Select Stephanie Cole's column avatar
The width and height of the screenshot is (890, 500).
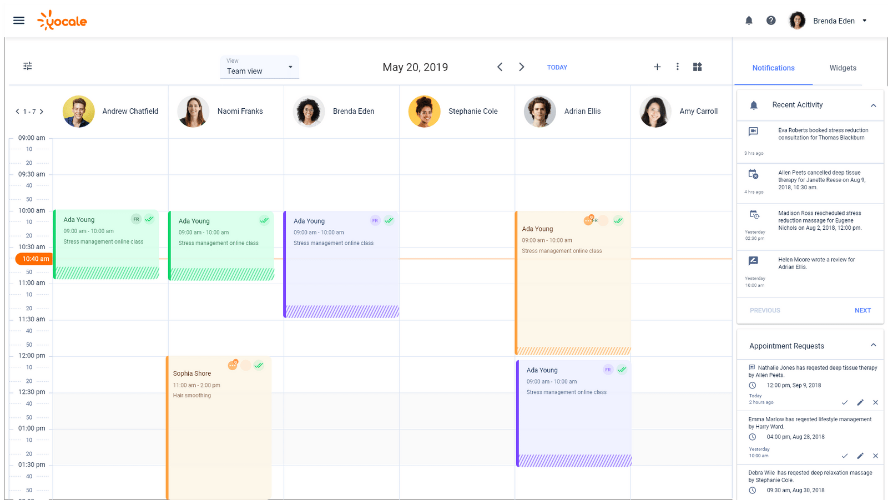click(x=425, y=111)
